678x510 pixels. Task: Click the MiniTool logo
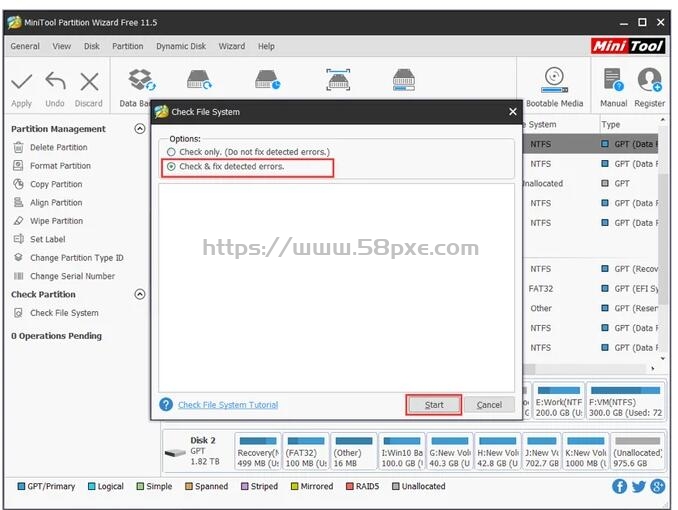coord(628,46)
